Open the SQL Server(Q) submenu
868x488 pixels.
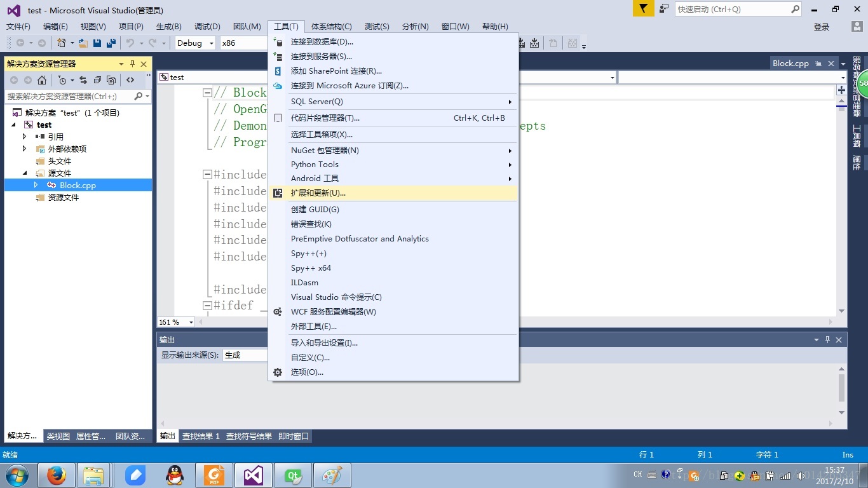tap(393, 102)
